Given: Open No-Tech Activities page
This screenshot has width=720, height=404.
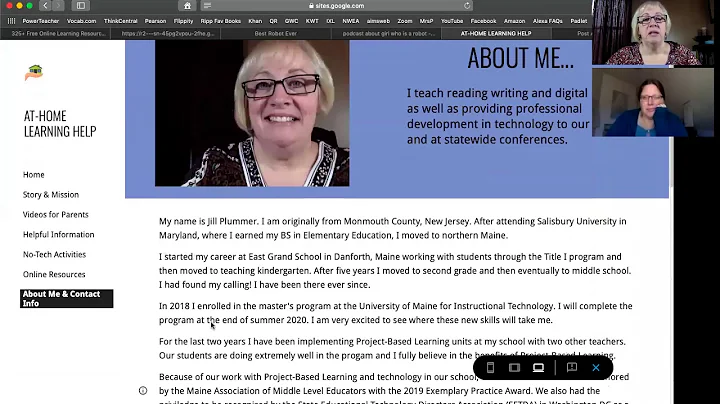Looking at the screenshot, I should (54, 254).
